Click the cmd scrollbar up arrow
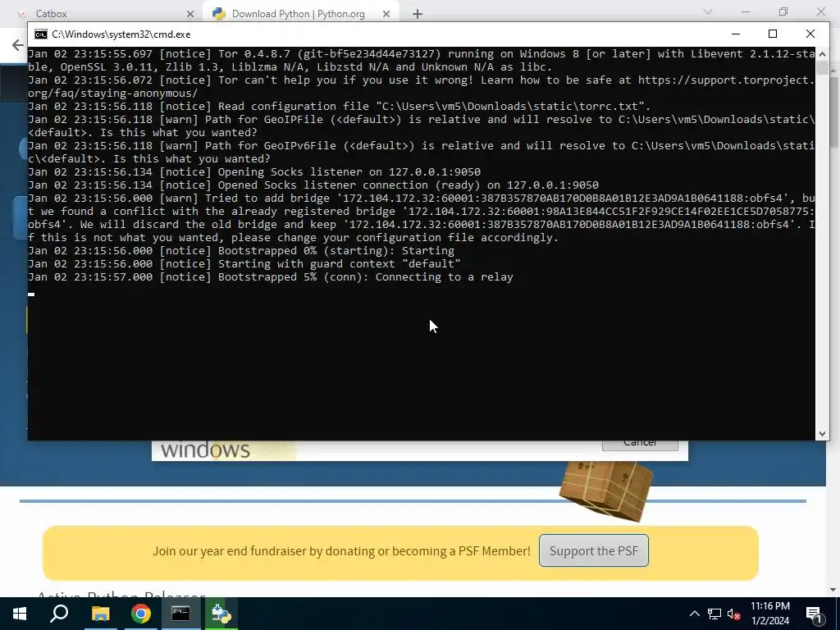The height and width of the screenshot is (630, 840). [x=822, y=54]
